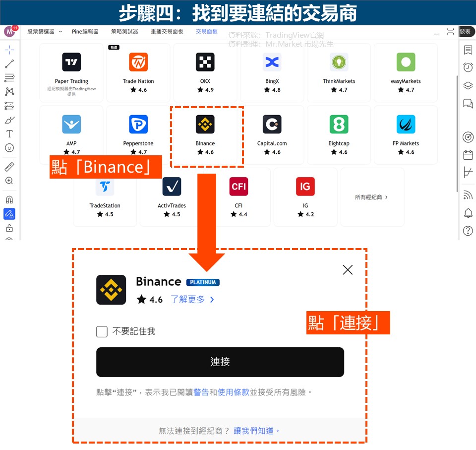Open the economic calendar panel

pos(468,155)
